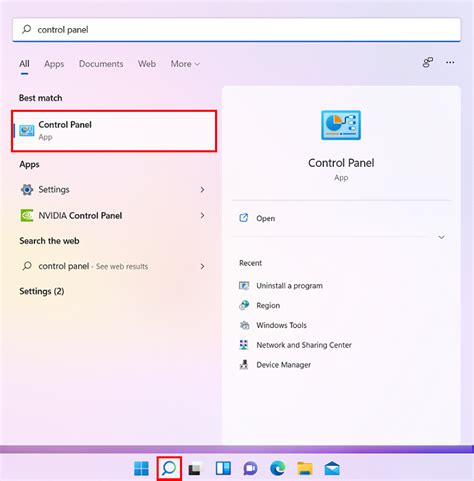
Task: Select the All filter tab
Action: coord(24,64)
